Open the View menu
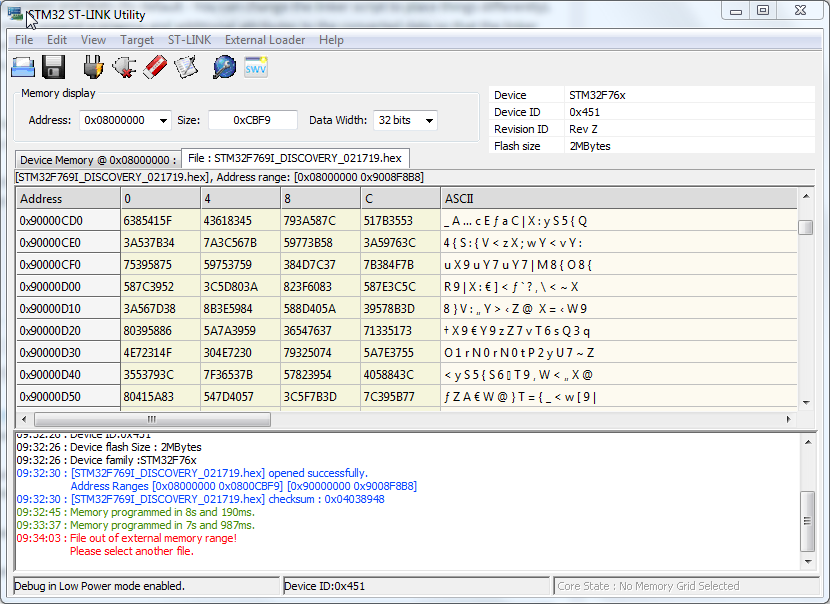830x604 pixels. [x=93, y=40]
